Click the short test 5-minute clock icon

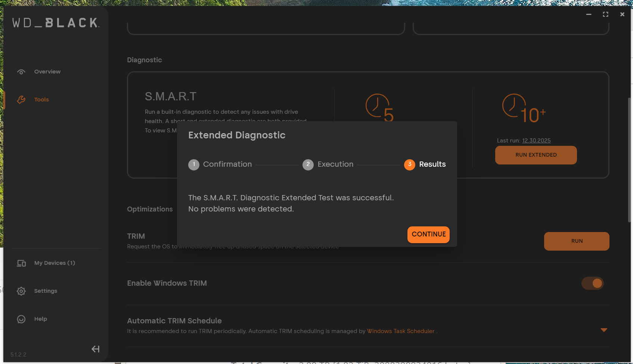point(379,107)
